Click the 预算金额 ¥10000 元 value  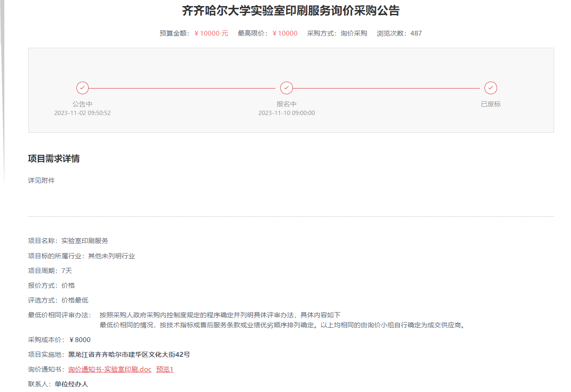tap(211, 33)
